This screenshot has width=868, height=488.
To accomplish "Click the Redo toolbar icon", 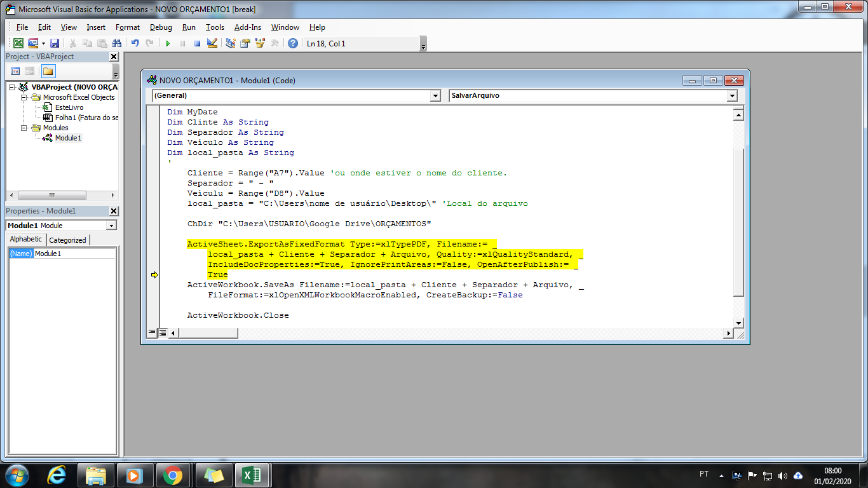I will (149, 43).
